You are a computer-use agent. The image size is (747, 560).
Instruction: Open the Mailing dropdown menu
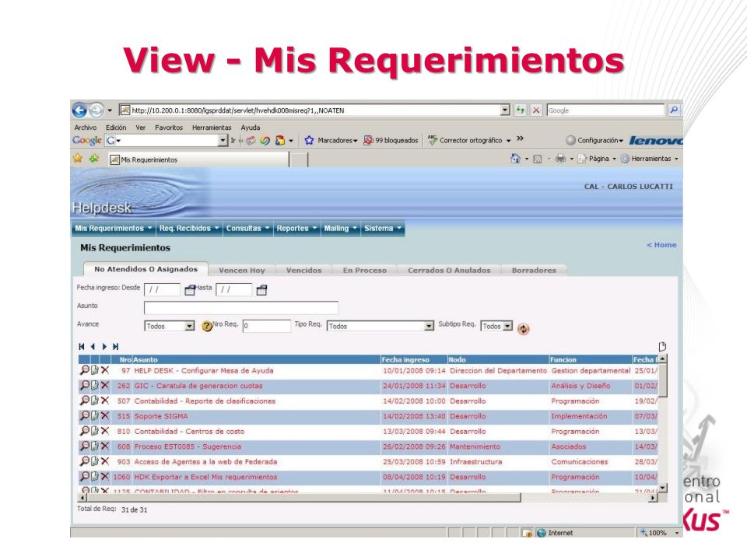click(340, 229)
